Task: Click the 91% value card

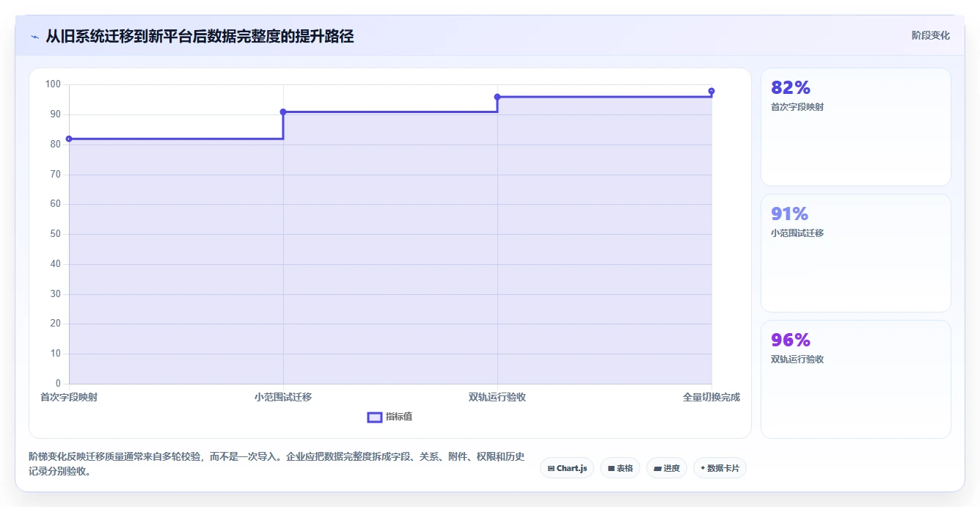Action: tap(856, 253)
